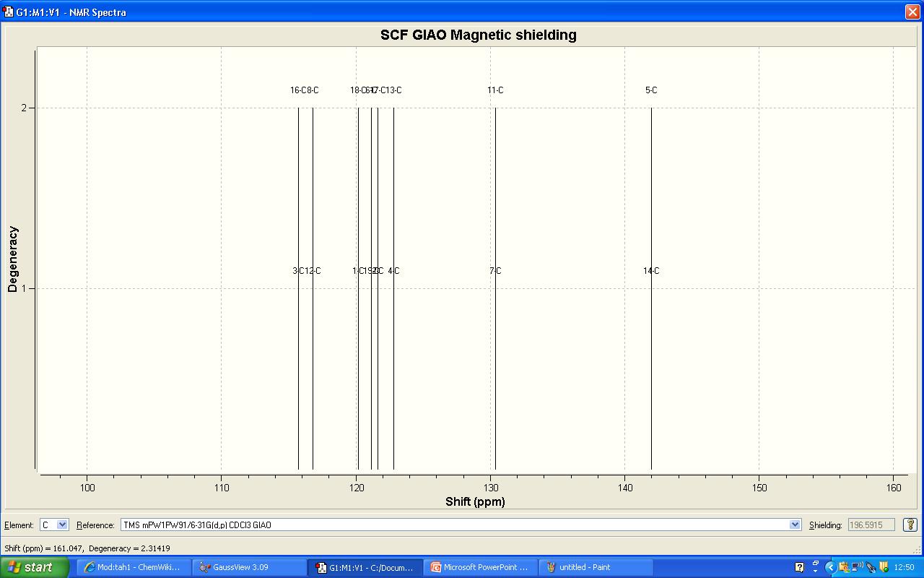Click the 8-C peak label
The image size is (924, 578).
pyautogui.click(x=312, y=90)
